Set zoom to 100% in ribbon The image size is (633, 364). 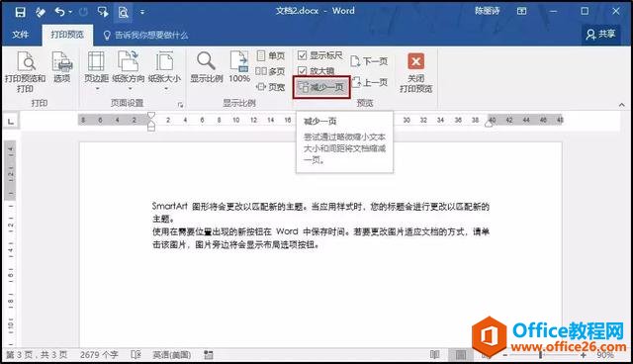point(239,67)
